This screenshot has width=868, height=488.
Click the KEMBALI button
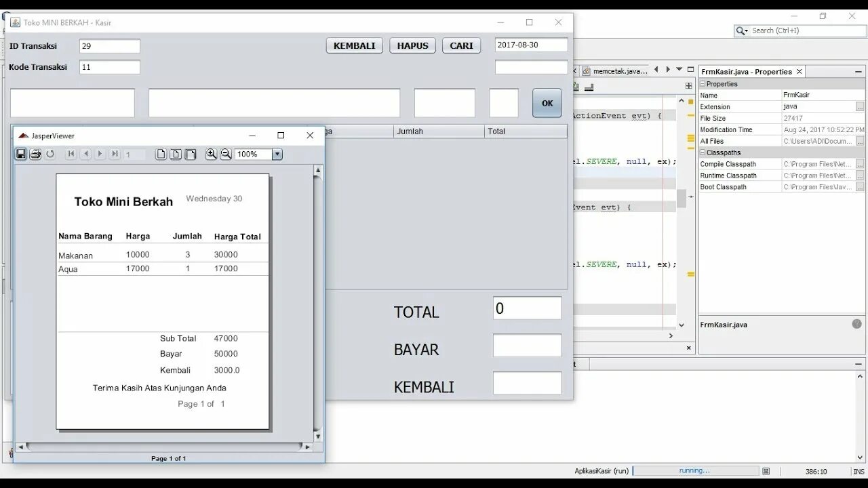point(355,45)
